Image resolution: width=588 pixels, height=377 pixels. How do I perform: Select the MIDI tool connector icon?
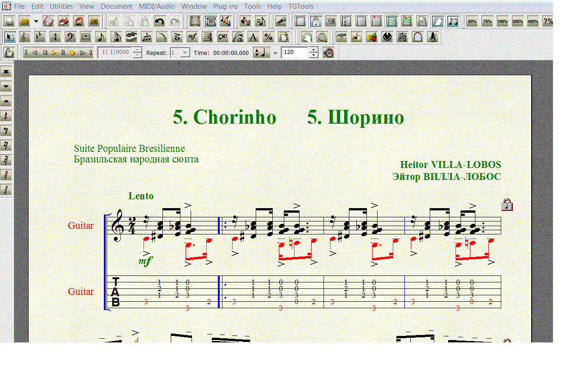[387, 37]
